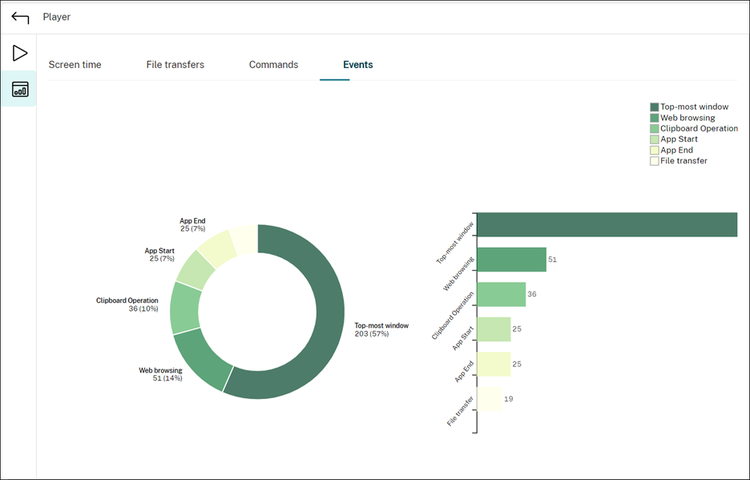Select the statistics dashboard sidebar icon
The width and height of the screenshot is (750, 480).
tap(20, 89)
